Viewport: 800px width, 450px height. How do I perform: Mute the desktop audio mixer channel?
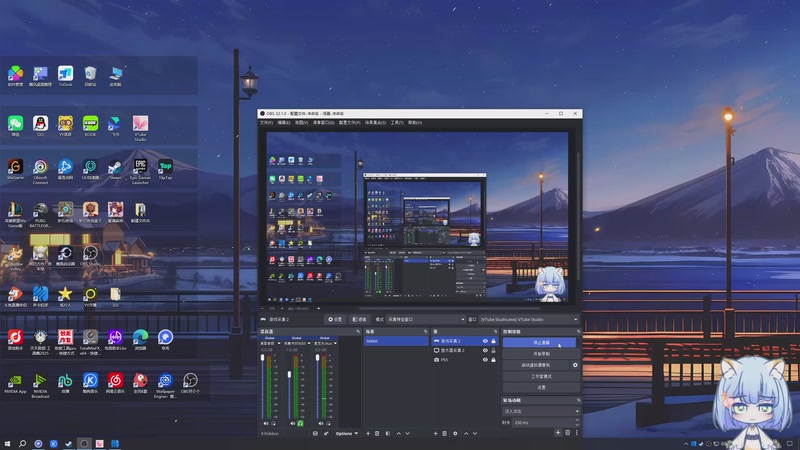tap(266, 423)
